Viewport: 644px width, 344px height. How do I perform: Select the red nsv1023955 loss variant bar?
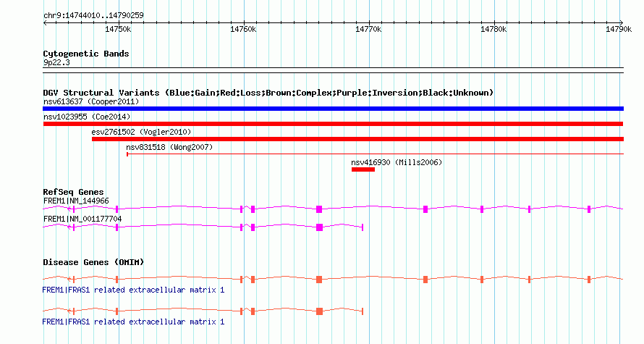point(333,124)
